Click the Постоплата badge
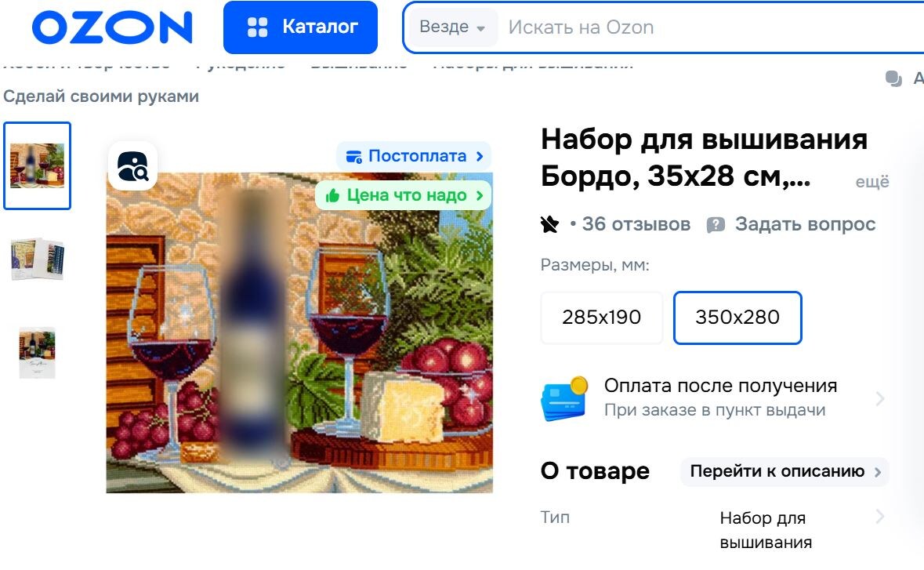 point(415,156)
